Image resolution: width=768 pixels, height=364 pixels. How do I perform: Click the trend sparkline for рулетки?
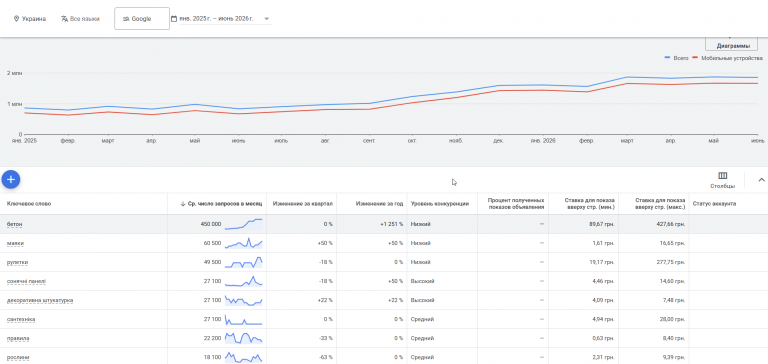(x=243, y=262)
